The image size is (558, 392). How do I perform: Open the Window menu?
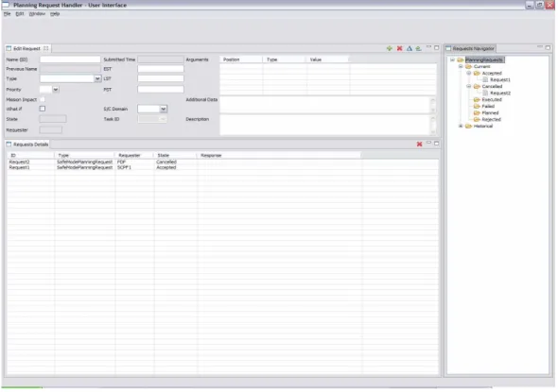point(37,14)
